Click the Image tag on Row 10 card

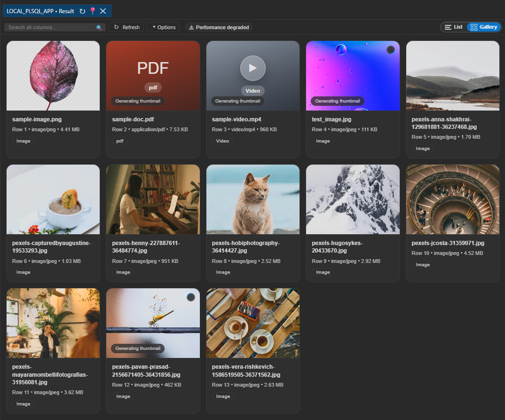(423, 265)
